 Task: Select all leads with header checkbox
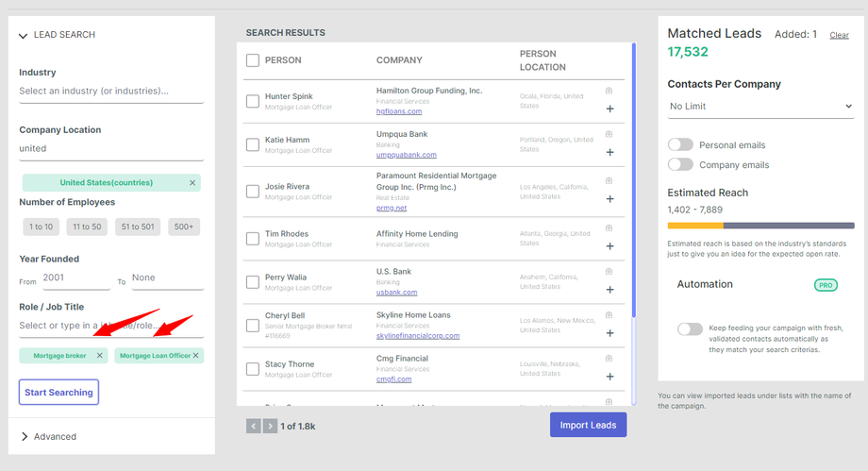253,60
